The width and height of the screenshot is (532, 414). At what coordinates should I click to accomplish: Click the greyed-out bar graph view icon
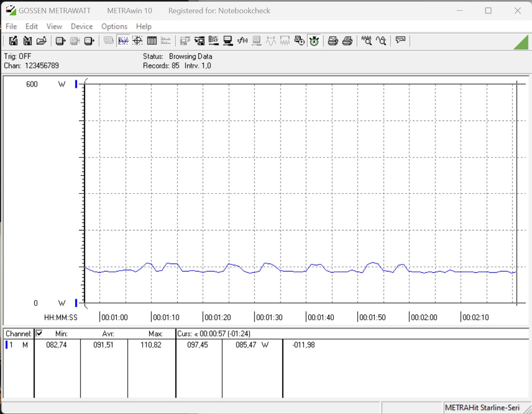[x=166, y=41]
